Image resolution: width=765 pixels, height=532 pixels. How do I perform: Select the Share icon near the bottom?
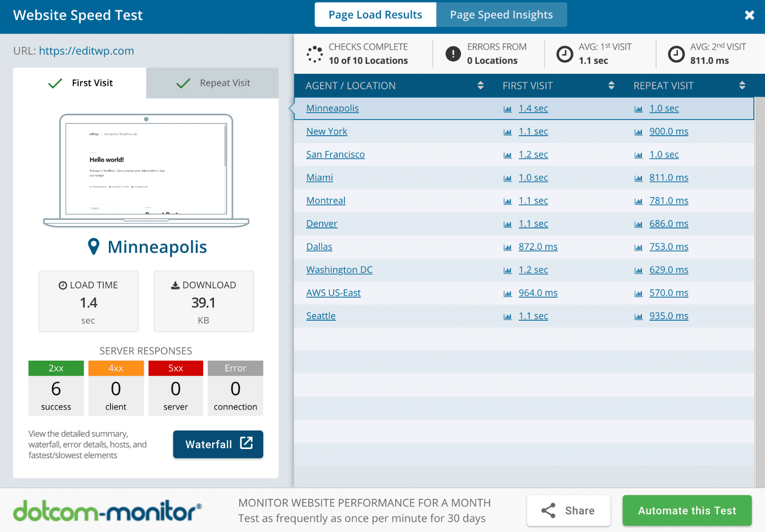pos(548,510)
